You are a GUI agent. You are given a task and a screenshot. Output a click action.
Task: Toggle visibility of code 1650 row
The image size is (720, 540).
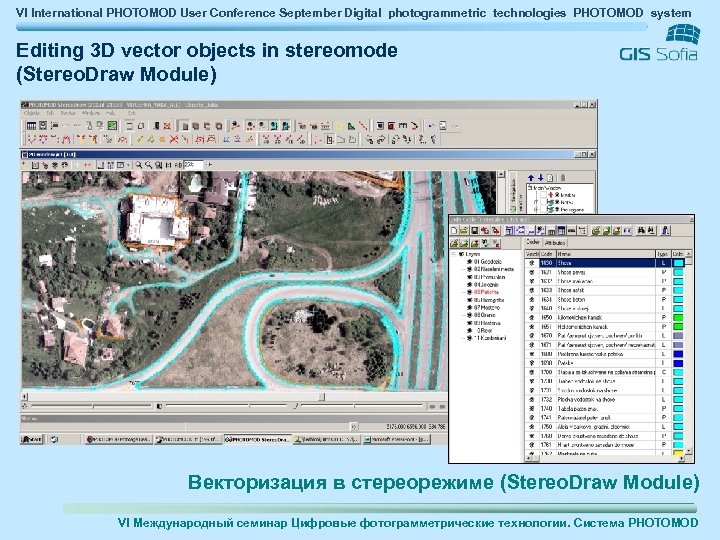[x=532, y=317]
